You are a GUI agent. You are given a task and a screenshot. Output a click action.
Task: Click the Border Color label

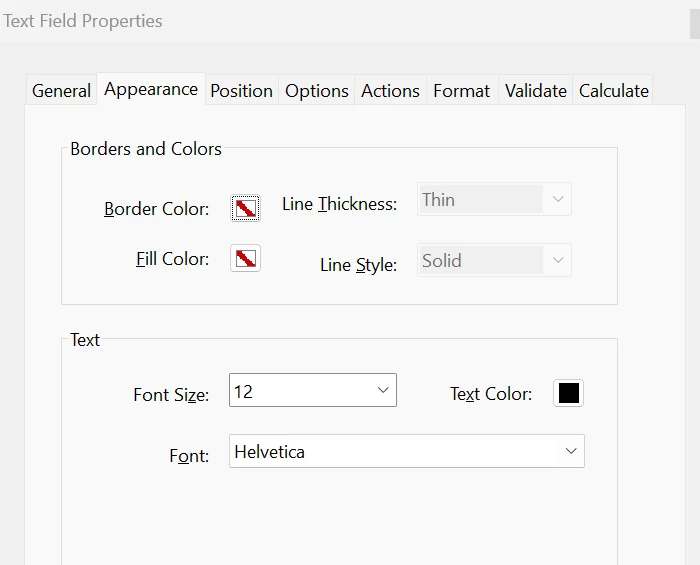point(157,209)
